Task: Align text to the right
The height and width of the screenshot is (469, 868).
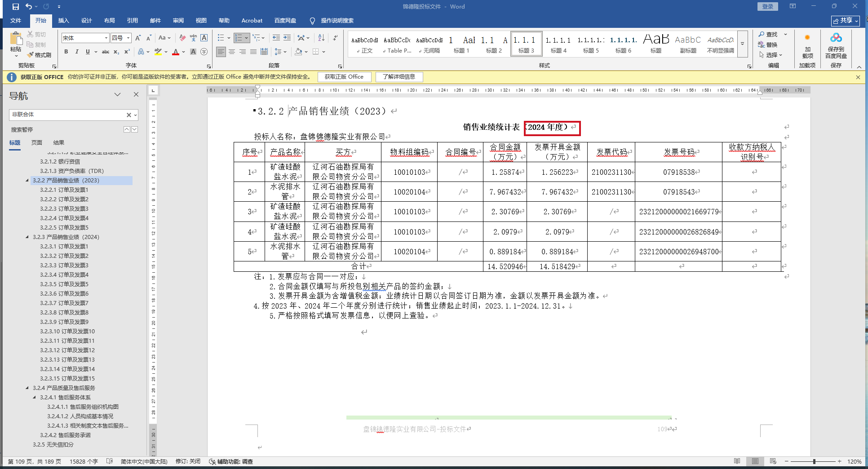Action: (243, 52)
